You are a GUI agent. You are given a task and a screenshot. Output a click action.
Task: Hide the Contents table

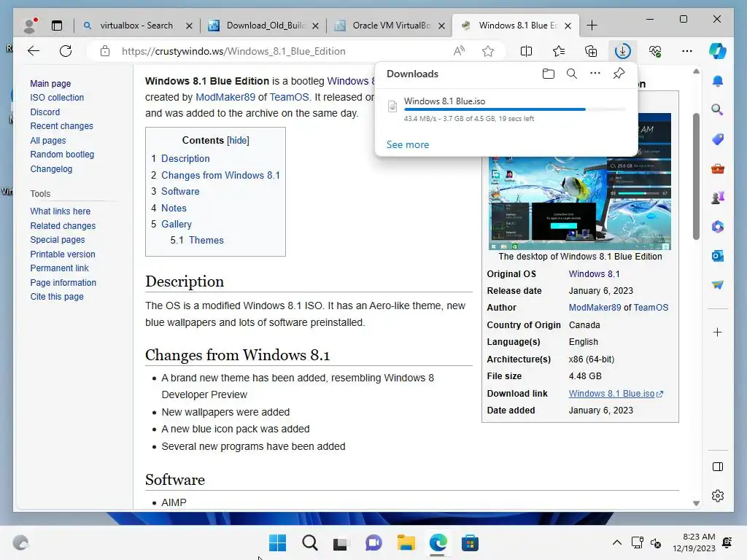click(238, 140)
